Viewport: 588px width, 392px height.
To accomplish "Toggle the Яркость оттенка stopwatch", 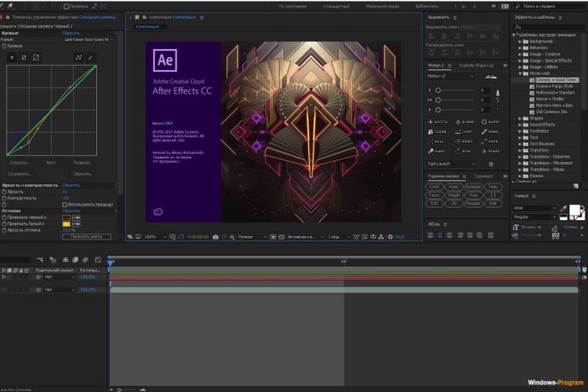I will tap(4, 231).
